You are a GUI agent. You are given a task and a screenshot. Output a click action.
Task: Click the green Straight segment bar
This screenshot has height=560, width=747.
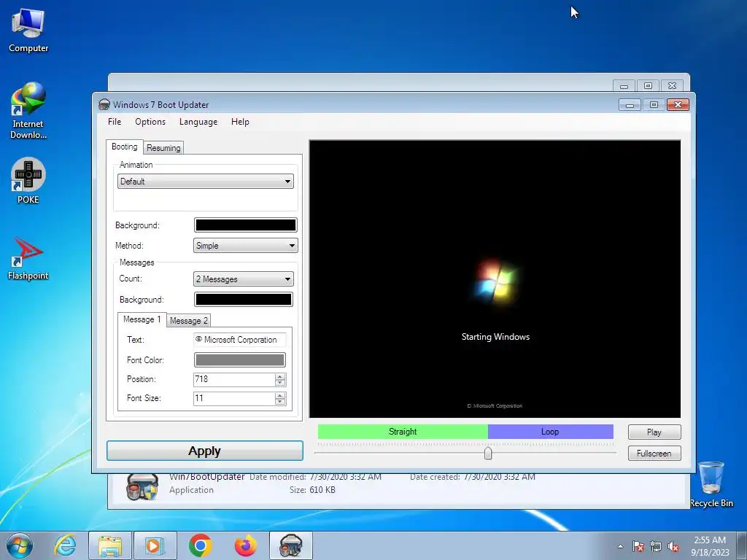click(403, 432)
